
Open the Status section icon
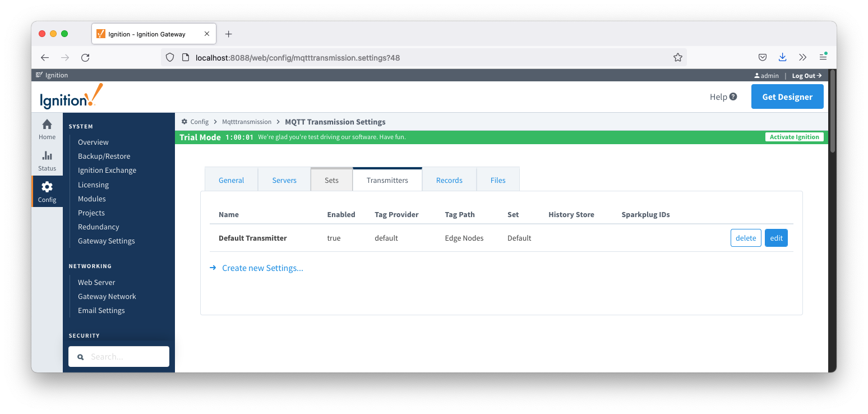(47, 156)
